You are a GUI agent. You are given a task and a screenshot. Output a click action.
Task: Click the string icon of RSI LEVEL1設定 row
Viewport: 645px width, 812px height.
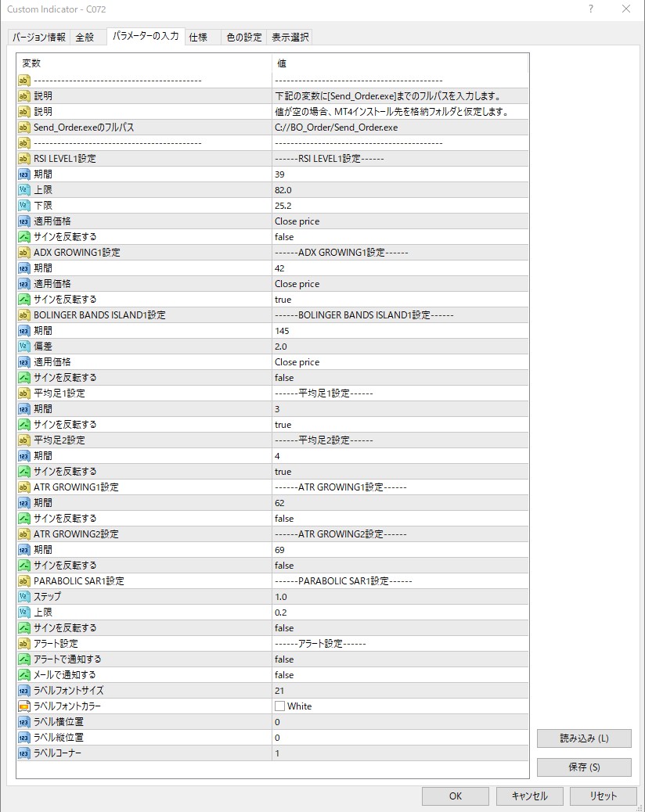(24, 159)
